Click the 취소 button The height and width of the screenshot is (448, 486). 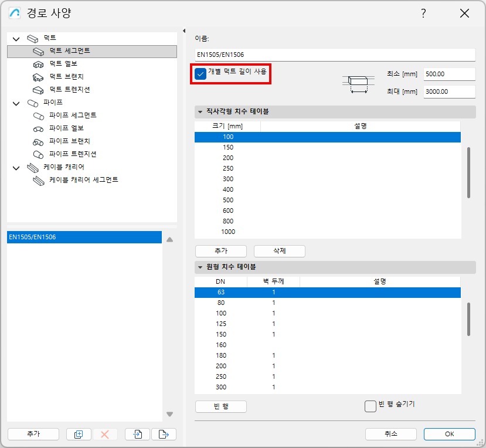click(391, 435)
